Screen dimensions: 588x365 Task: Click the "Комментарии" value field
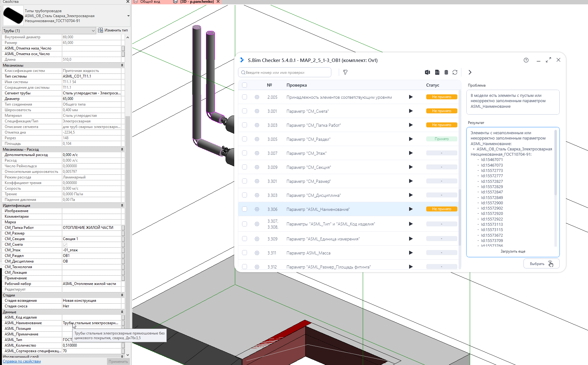click(91, 216)
